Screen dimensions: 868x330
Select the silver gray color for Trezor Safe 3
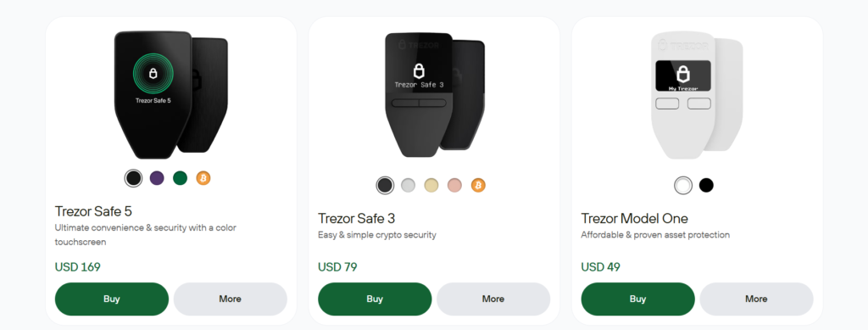pos(408,185)
